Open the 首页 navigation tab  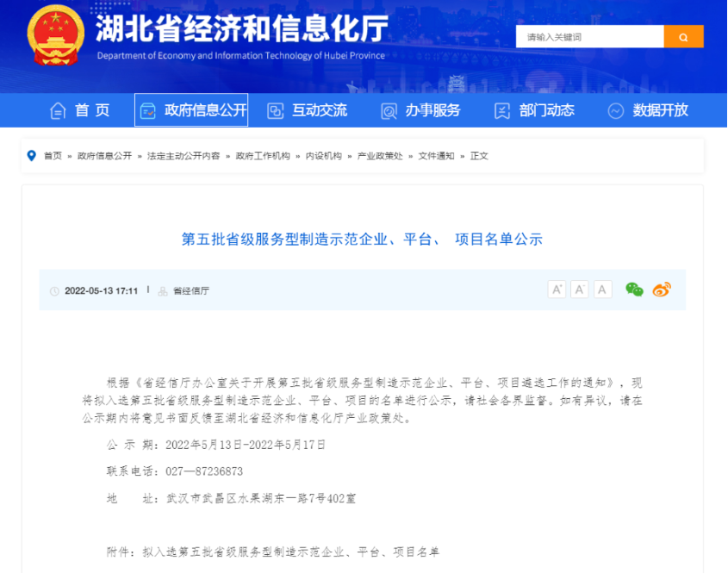pos(80,110)
